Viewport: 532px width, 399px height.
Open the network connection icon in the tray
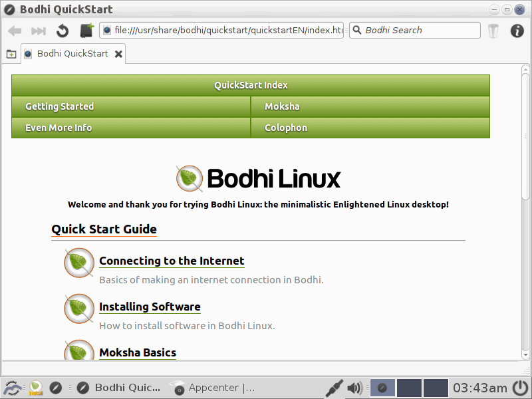[x=334, y=388]
